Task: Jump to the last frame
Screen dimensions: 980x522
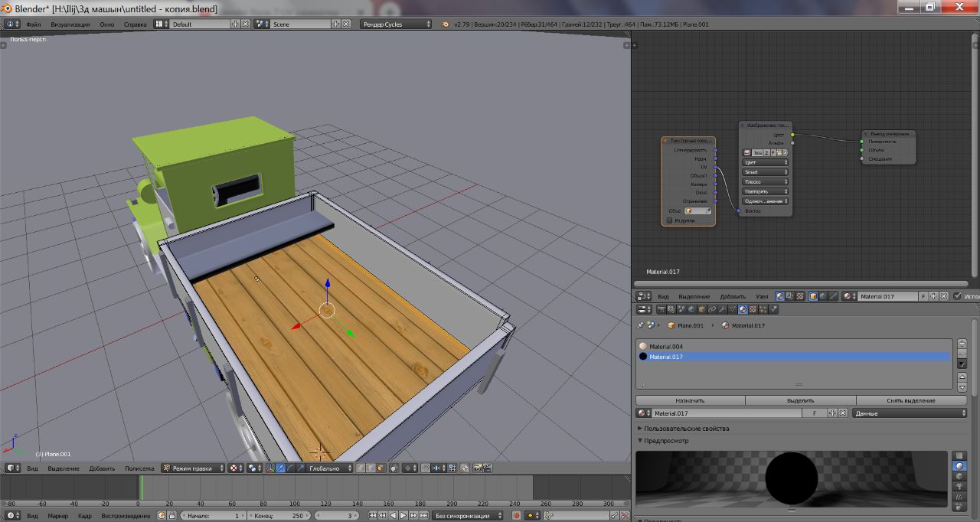Action: [x=424, y=516]
